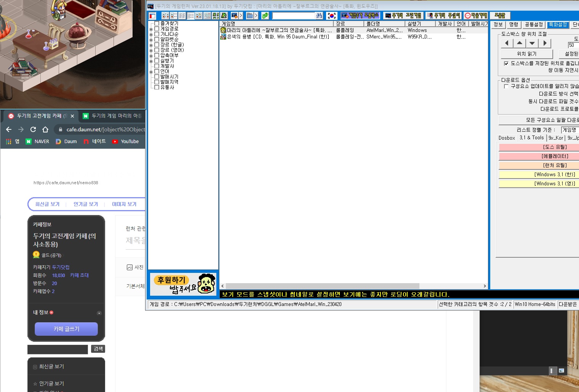Screen dimensions: 579x392
Task: Click the 위치 읽기 button
Action: click(x=526, y=54)
